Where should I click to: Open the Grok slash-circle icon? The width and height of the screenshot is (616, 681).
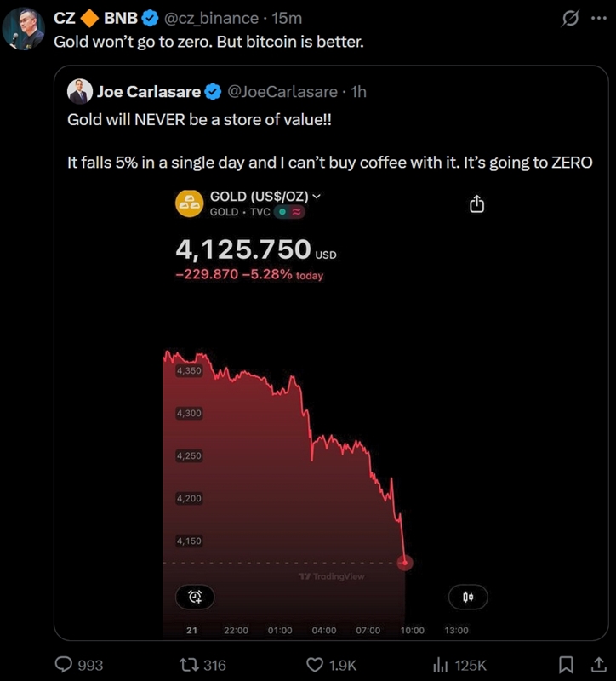571,18
